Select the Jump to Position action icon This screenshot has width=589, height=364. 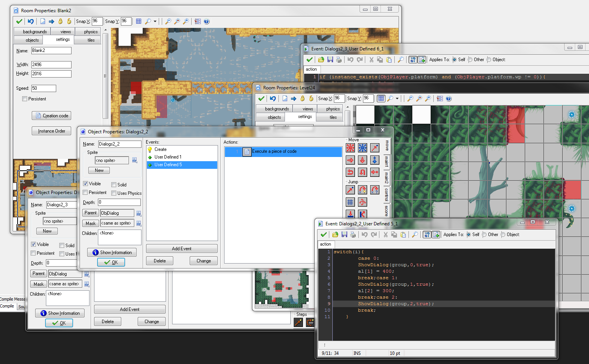click(x=350, y=190)
